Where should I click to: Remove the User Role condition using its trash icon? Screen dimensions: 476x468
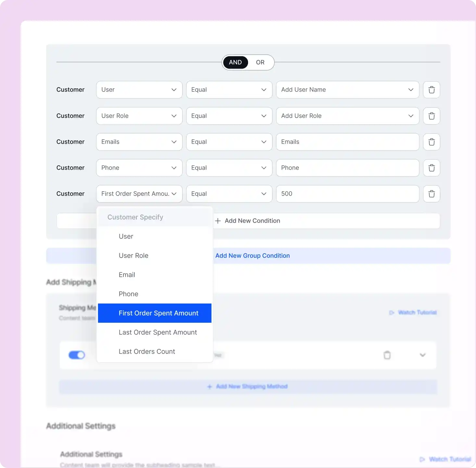tap(431, 116)
